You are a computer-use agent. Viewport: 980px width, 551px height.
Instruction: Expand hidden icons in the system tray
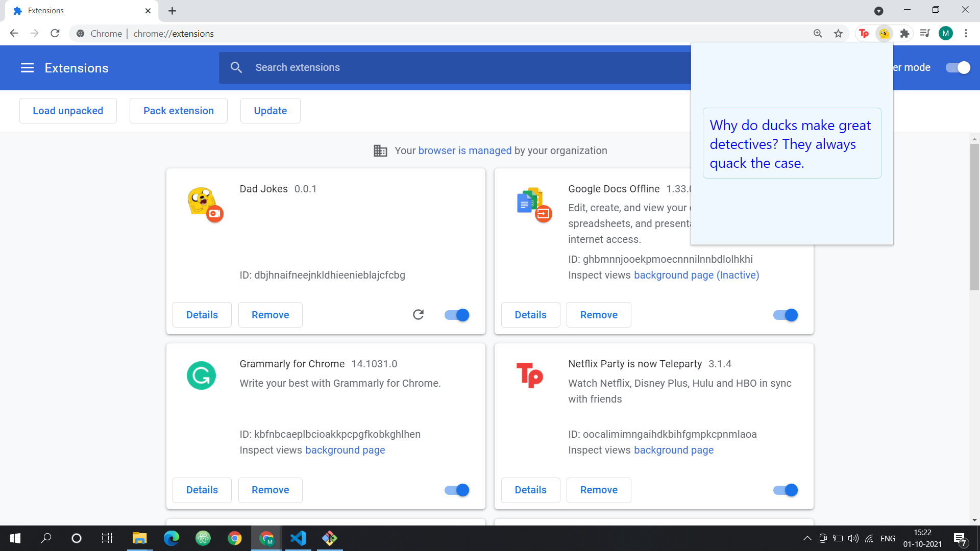pyautogui.click(x=806, y=538)
